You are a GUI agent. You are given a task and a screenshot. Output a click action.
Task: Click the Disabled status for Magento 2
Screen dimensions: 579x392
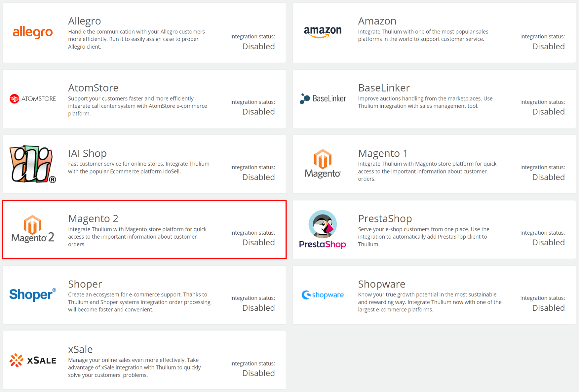pyautogui.click(x=258, y=242)
